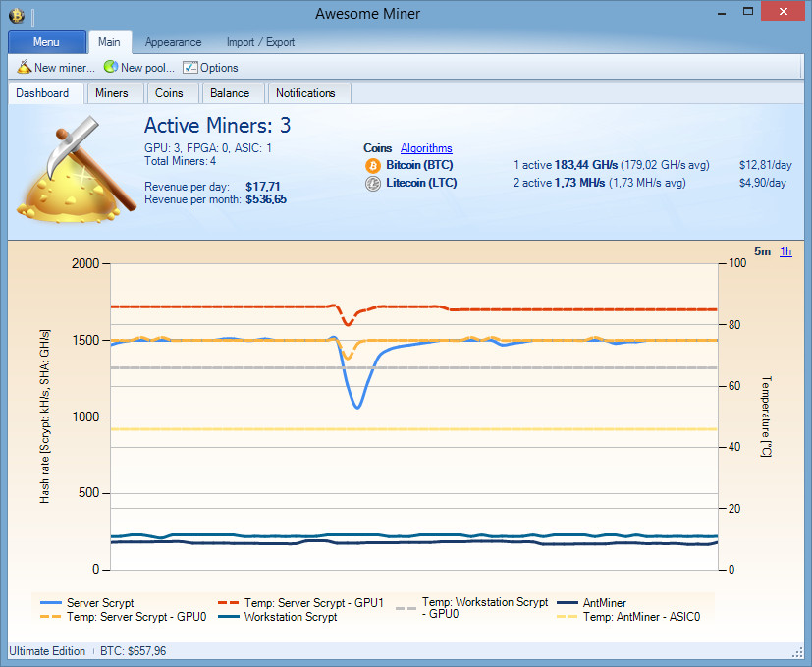Switch chart range to 1h
The image size is (812, 667).
pyautogui.click(x=785, y=251)
